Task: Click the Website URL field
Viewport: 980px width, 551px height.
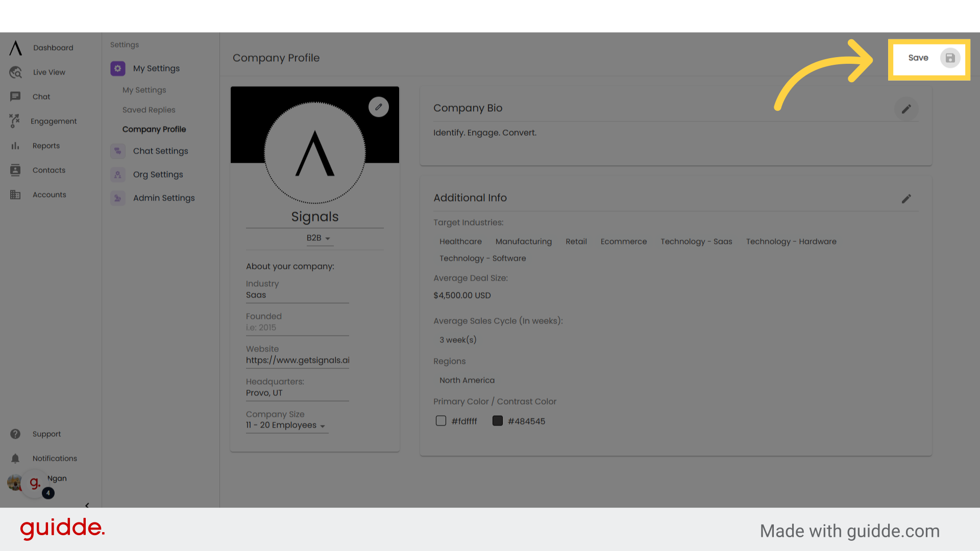Action: 298,360
